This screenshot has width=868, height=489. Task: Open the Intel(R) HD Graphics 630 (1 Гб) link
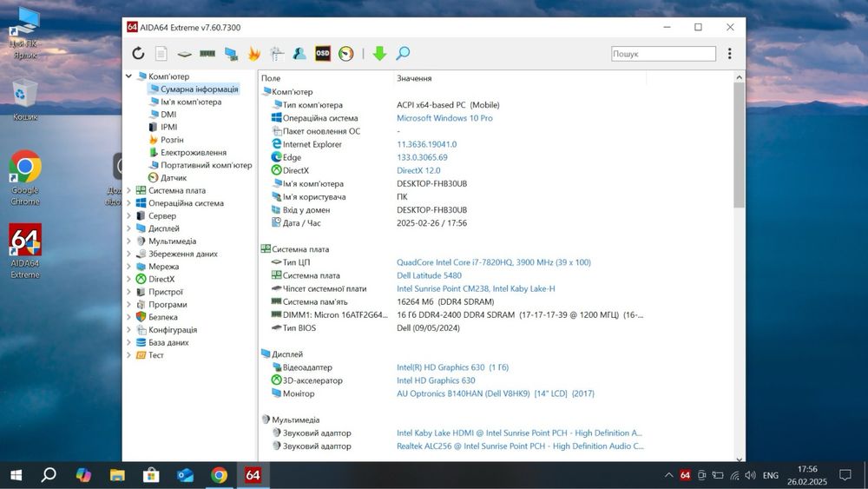coord(452,367)
